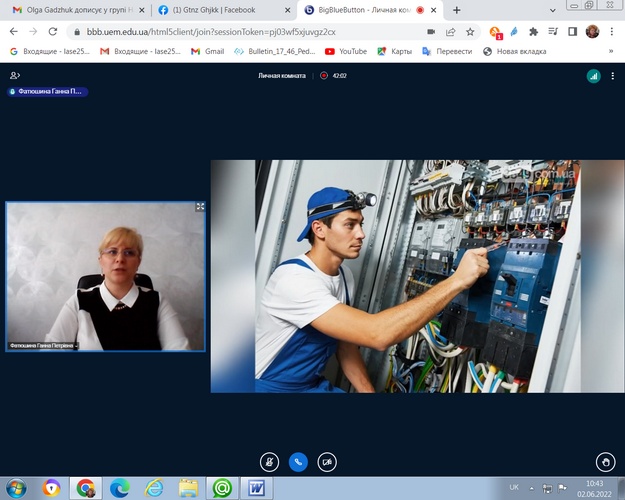Click the raise hand icon
This screenshot has height=500, width=625.
click(604, 462)
